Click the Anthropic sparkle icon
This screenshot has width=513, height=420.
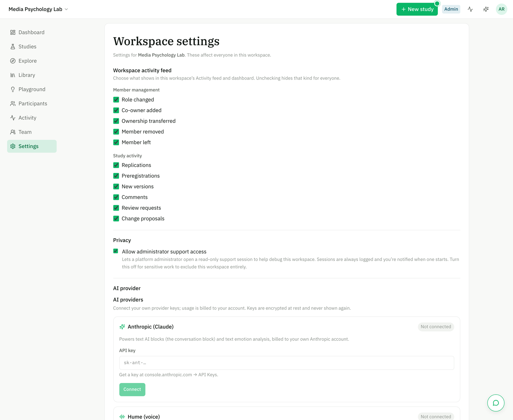[122, 327]
